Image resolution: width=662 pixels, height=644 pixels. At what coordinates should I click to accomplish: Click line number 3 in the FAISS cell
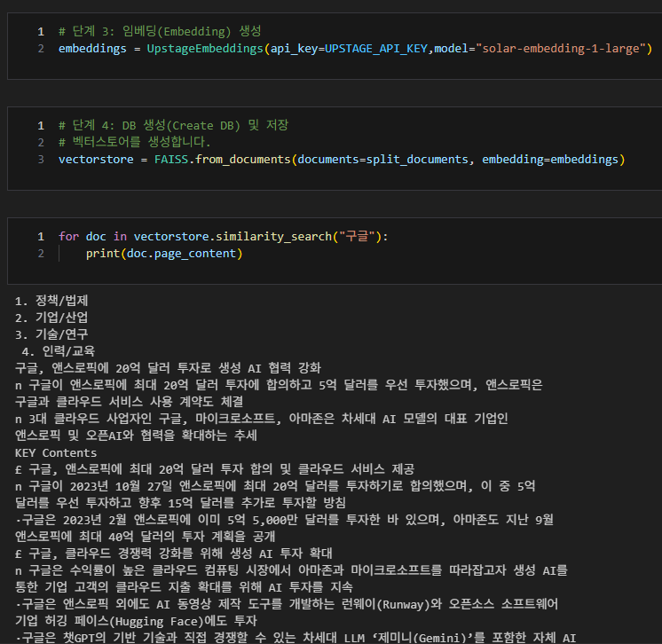[x=41, y=159]
